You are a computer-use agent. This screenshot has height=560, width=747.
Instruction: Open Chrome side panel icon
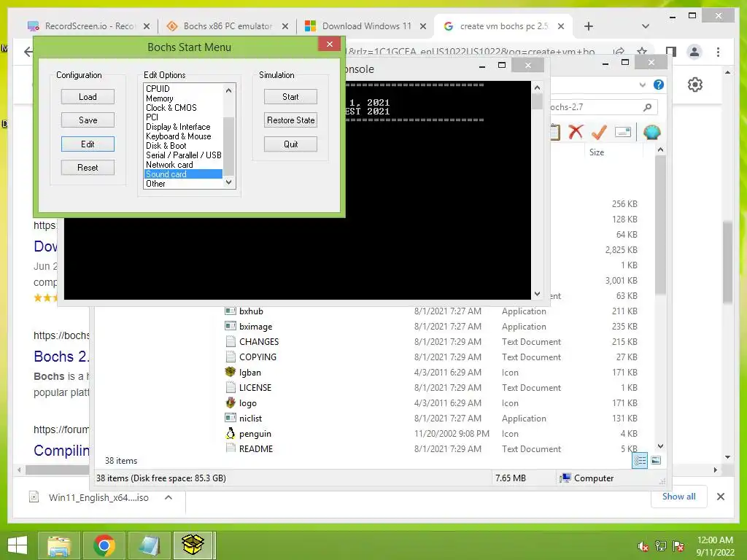click(671, 52)
